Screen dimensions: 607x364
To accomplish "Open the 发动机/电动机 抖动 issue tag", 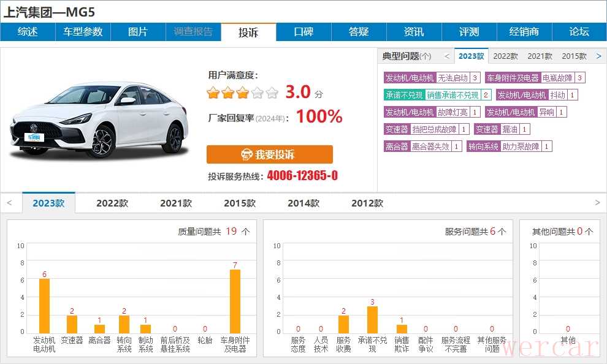I will click(537, 95).
